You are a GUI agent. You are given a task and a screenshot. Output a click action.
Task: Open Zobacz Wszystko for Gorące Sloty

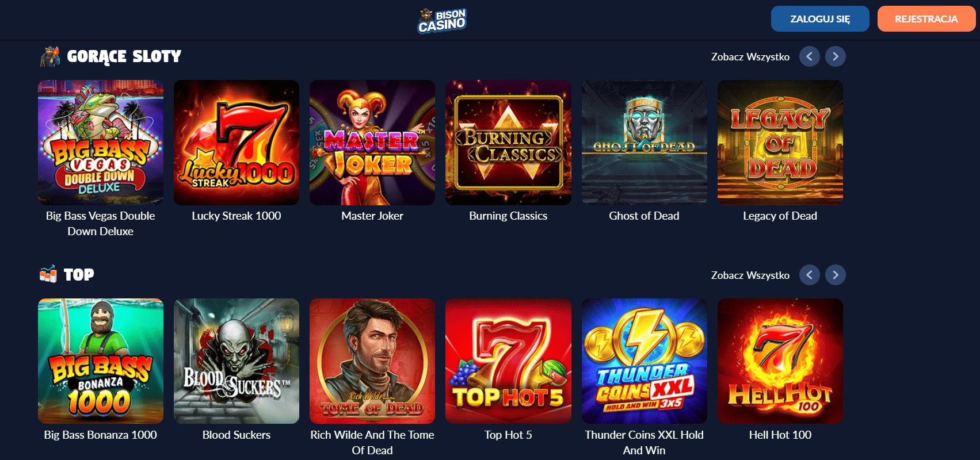click(750, 56)
